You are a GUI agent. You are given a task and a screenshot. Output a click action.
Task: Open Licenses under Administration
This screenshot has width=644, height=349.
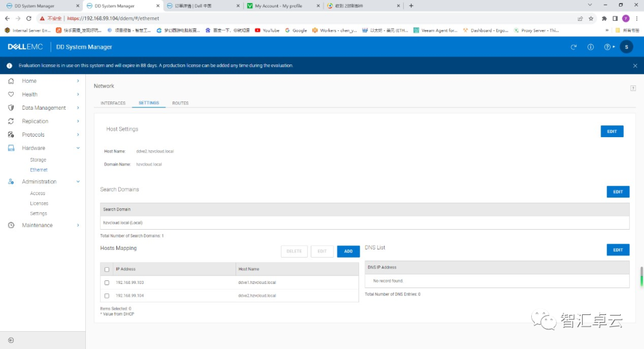tap(39, 203)
